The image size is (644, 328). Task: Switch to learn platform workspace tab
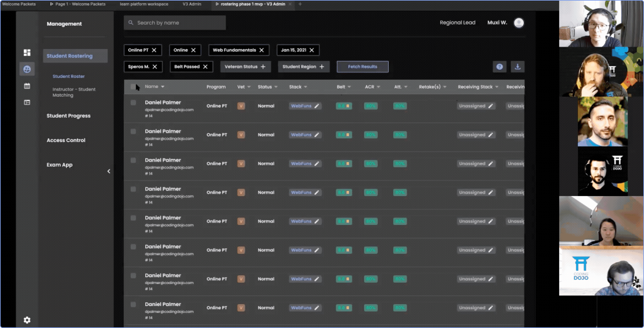[x=144, y=4]
